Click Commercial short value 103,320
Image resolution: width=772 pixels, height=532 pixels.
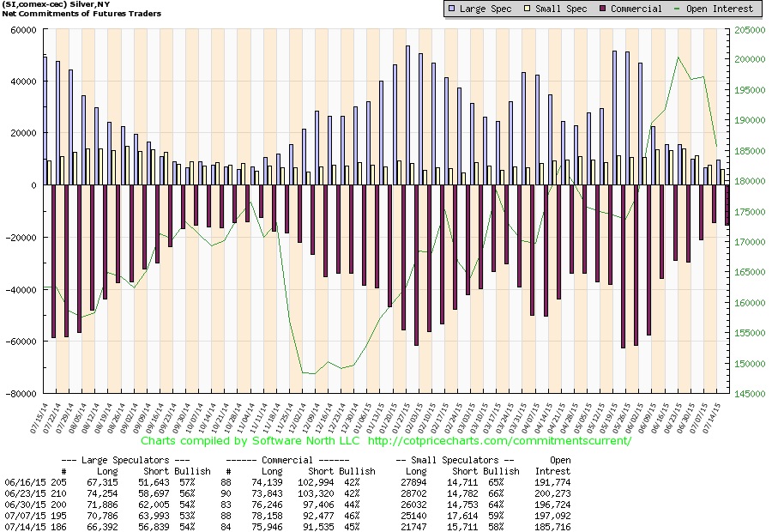(316, 493)
